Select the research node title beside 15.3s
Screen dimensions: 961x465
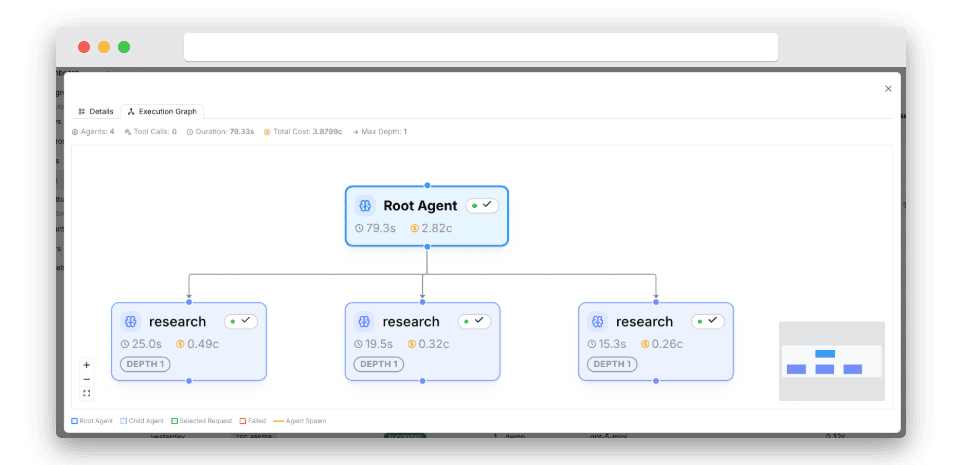[645, 322]
